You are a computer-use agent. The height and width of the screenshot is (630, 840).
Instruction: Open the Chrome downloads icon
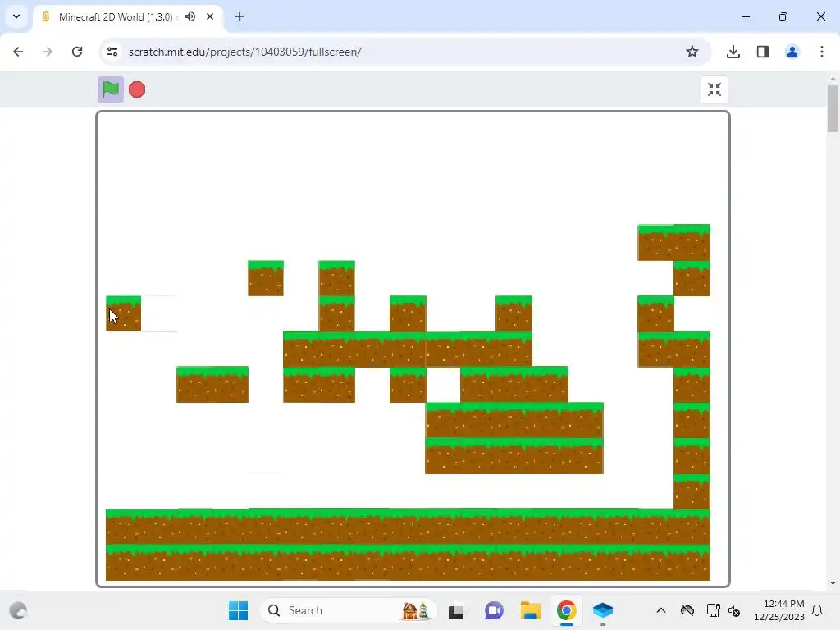click(x=733, y=52)
